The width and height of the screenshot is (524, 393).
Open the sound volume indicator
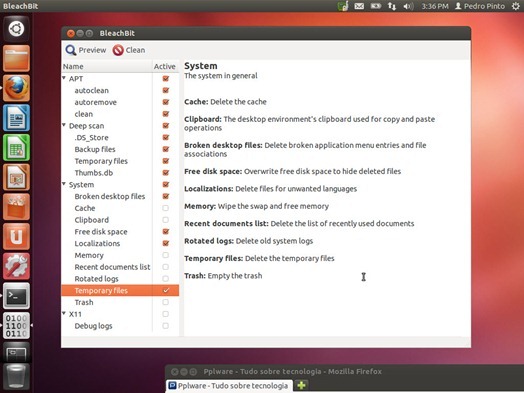(408, 6)
